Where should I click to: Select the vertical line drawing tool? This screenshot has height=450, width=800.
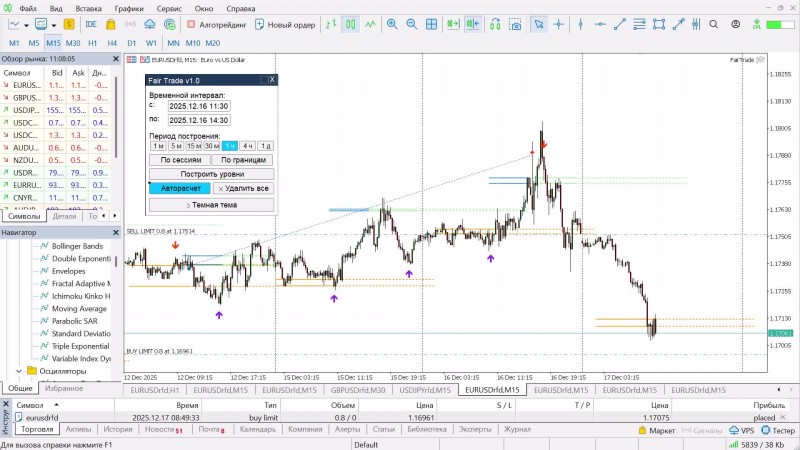point(581,24)
